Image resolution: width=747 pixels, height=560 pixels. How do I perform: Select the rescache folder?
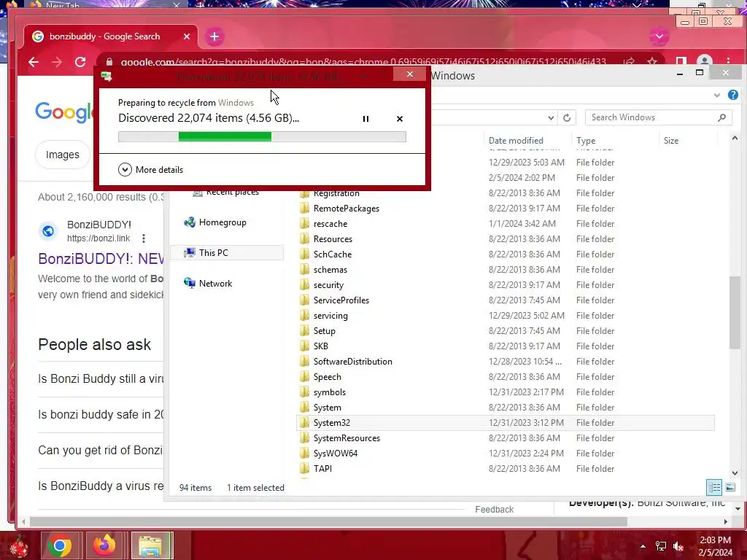(x=505, y=223)
